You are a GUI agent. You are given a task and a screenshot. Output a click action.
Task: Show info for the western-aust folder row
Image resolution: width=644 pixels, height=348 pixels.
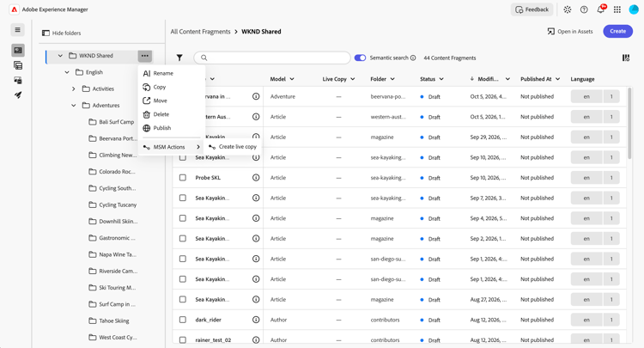click(256, 117)
